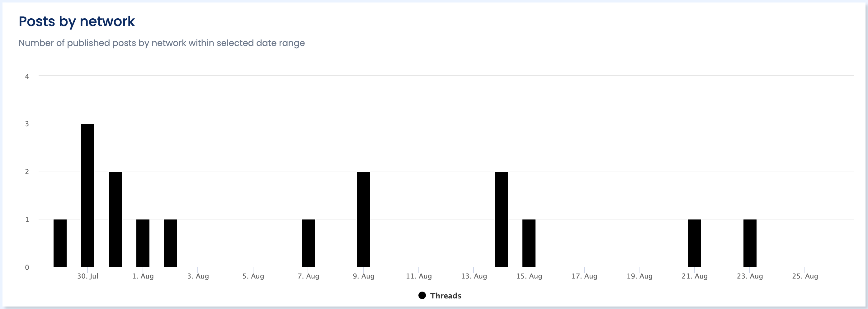
Task: Select the bar at 23. Aug
Action: click(750, 243)
